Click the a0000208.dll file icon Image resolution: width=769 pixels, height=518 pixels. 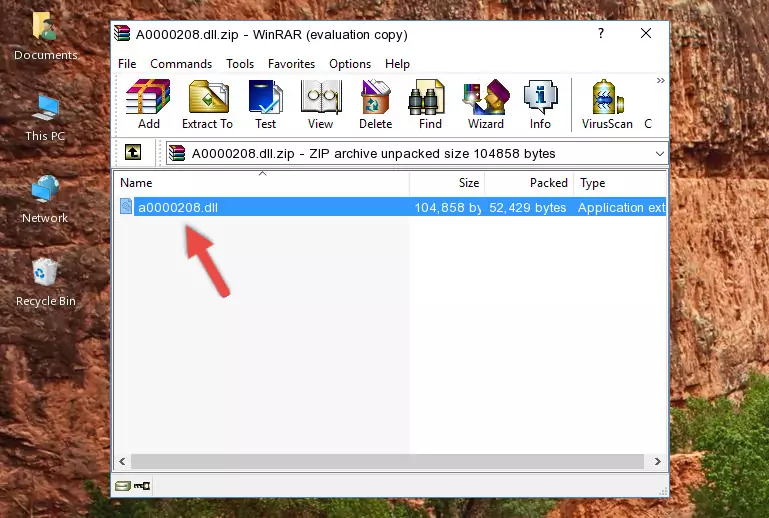(126, 207)
